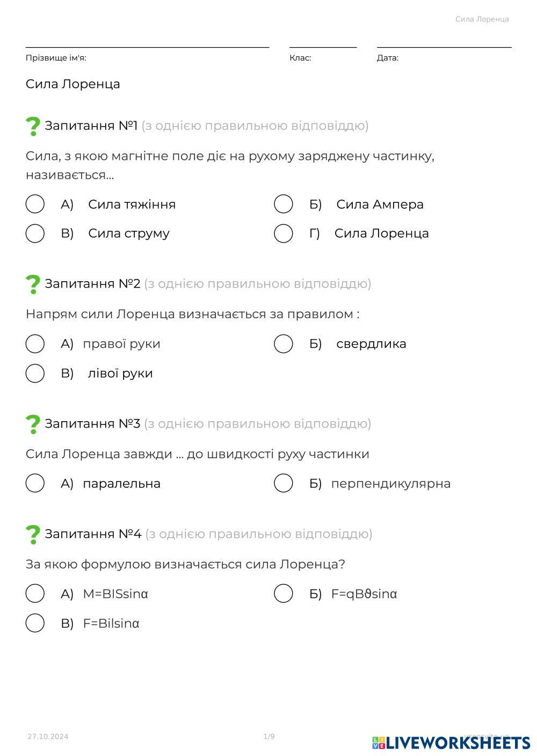
Task: Select answer А) Сила тяжіння
Action: pyautogui.click(x=35, y=204)
